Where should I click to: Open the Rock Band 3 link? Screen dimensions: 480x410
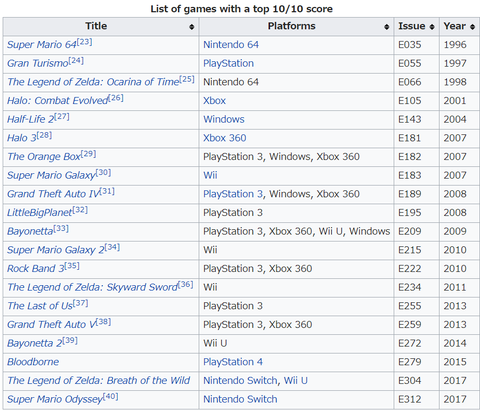click(x=36, y=269)
